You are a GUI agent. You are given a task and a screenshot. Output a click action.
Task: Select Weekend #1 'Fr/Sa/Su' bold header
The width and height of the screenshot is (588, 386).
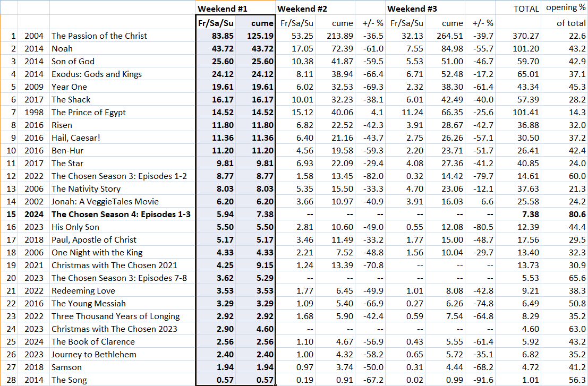pos(216,23)
